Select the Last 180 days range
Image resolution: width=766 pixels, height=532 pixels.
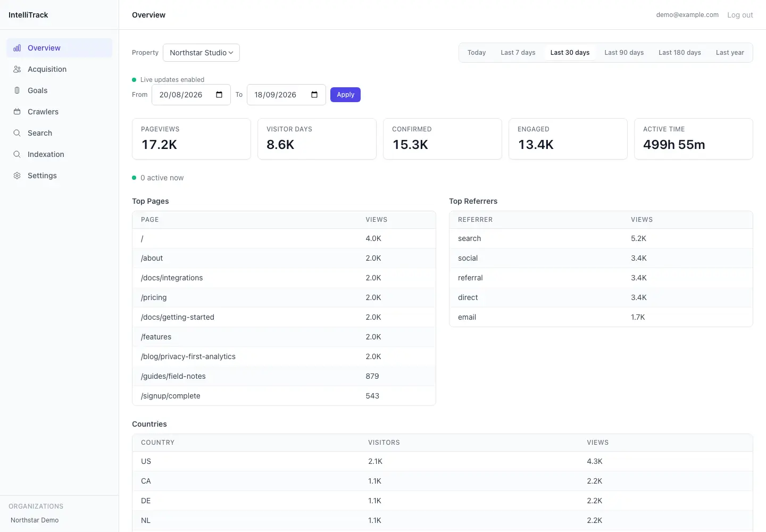680,53
